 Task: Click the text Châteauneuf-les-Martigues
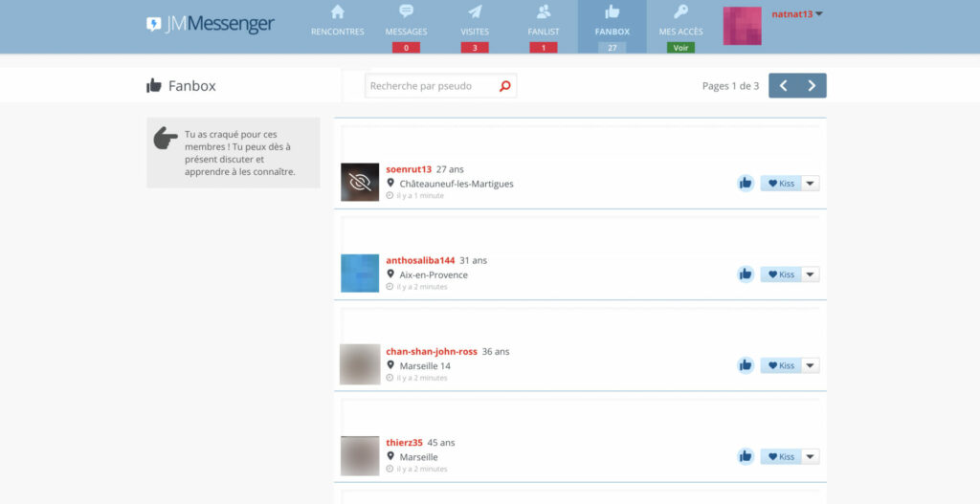pos(457,184)
